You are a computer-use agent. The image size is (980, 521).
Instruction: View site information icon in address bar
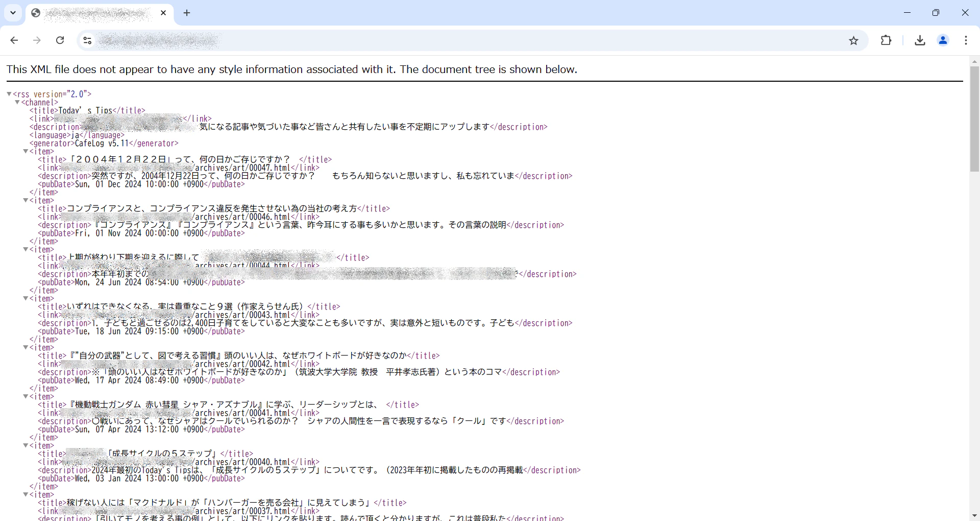[87, 40]
